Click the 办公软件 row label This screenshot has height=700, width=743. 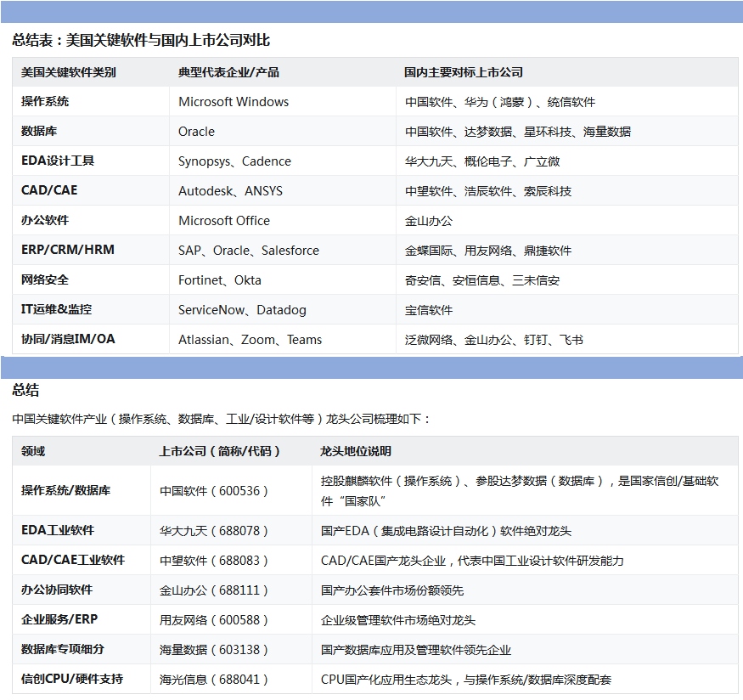tap(45, 220)
